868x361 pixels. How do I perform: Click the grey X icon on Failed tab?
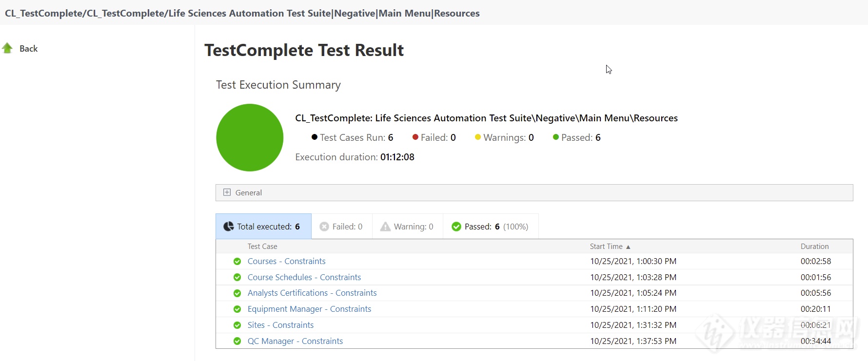[324, 227]
